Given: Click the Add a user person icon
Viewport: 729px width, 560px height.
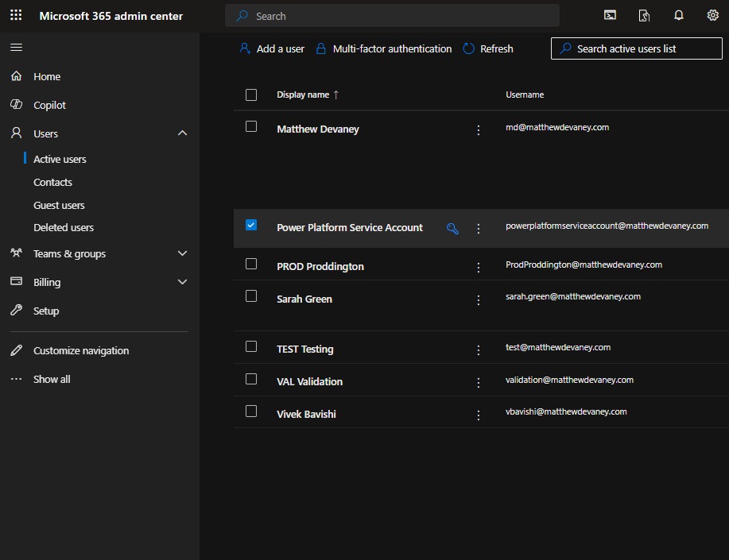Looking at the screenshot, I should tap(245, 48).
